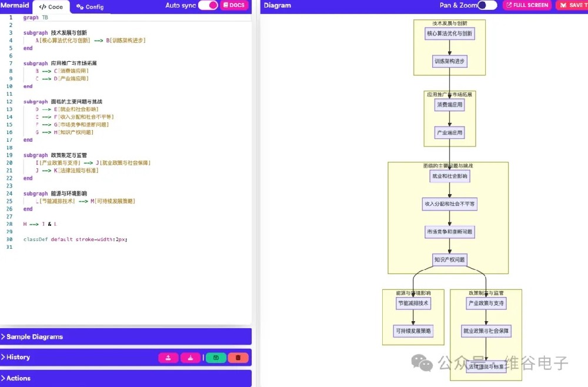
Task: Open the DOCS book icon button
Action: [234, 5]
